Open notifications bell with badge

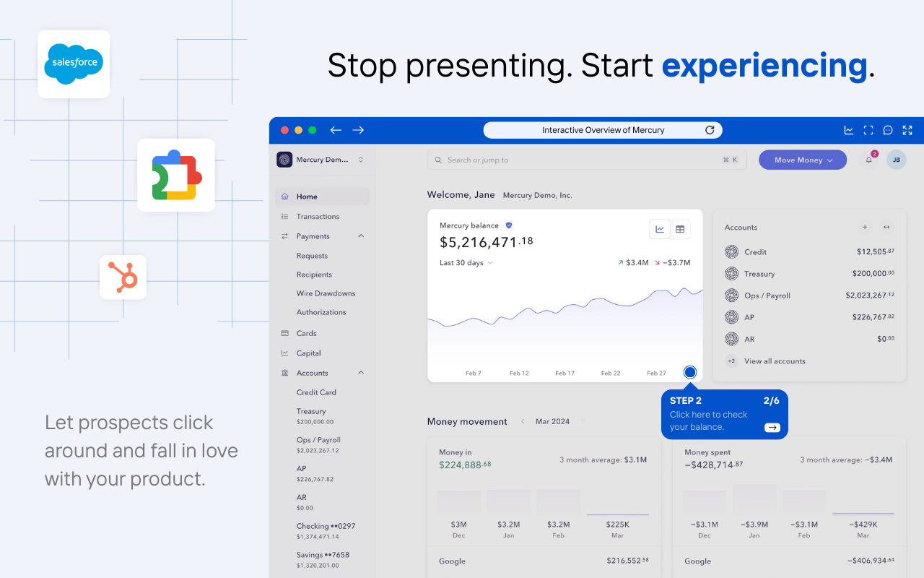(869, 160)
